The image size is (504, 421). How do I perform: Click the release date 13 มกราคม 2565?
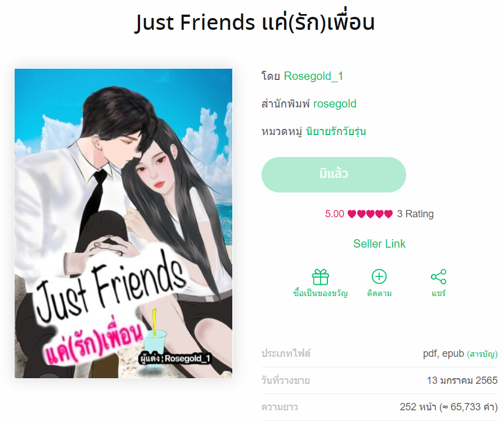(x=462, y=380)
